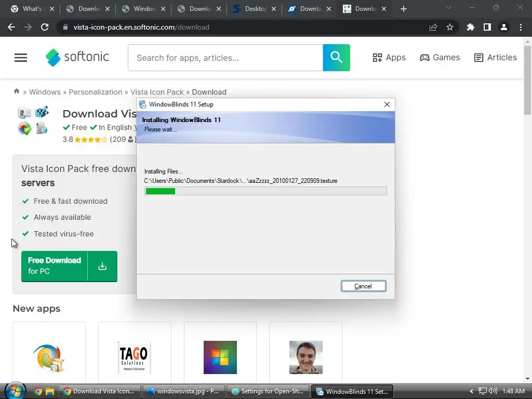Open the Chrome profile avatar

(504, 27)
